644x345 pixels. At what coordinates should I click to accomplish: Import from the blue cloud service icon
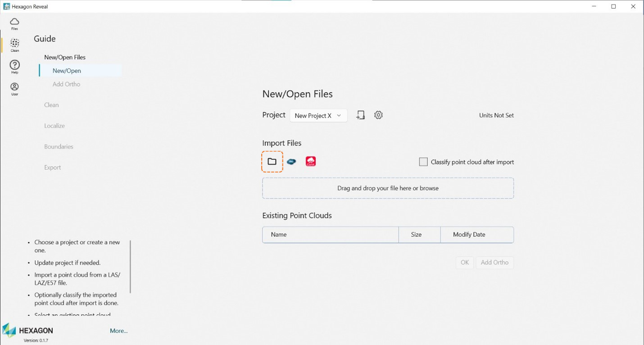point(291,162)
